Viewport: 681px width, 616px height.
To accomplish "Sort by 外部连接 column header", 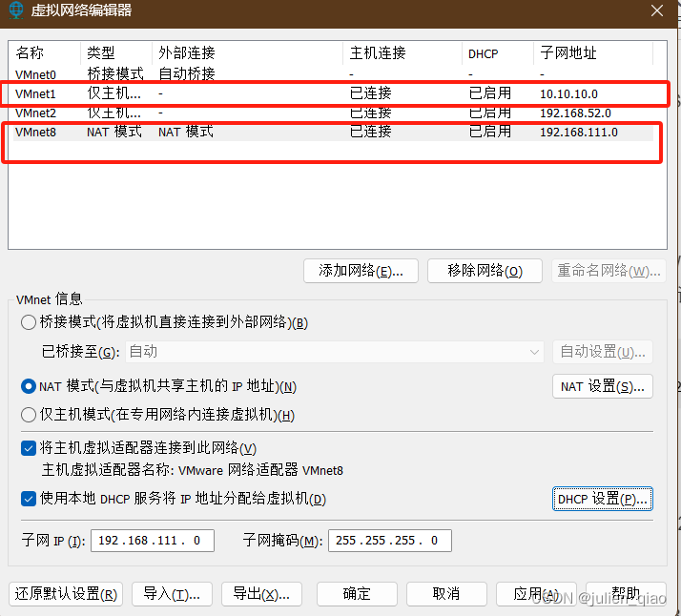I will point(248,53).
